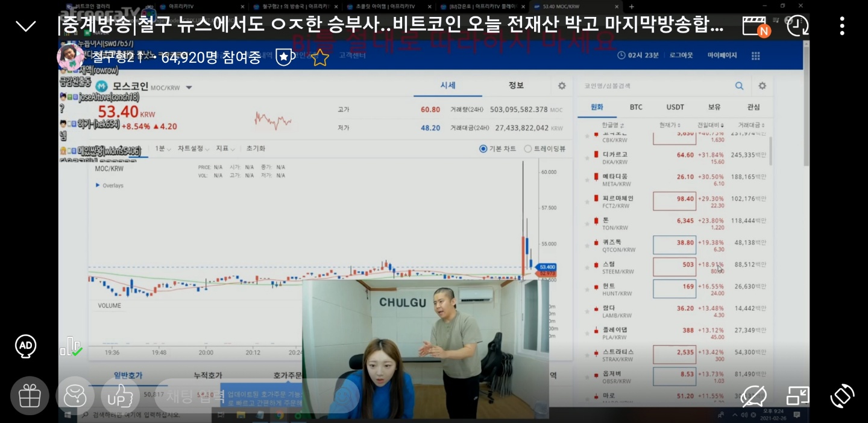The height and width of the screenshot is (423, 868).
Task: Sort coin list by 한글명 column
Action: 613,125
